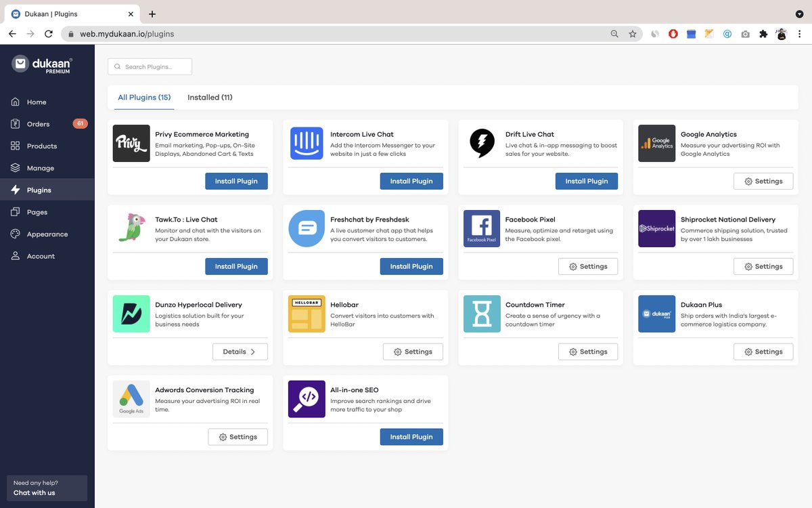This screenshot has height=508, width=812.
Task: Click the Drift Live Chat logo
Action: click(482, 143)
